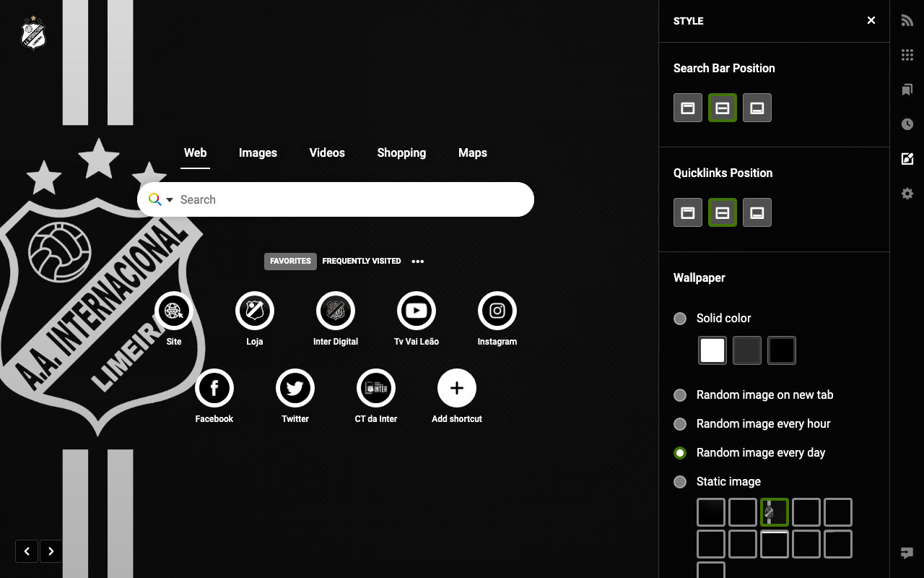
Task: Click the club crest logo at top left
Action: coord(33,33)
